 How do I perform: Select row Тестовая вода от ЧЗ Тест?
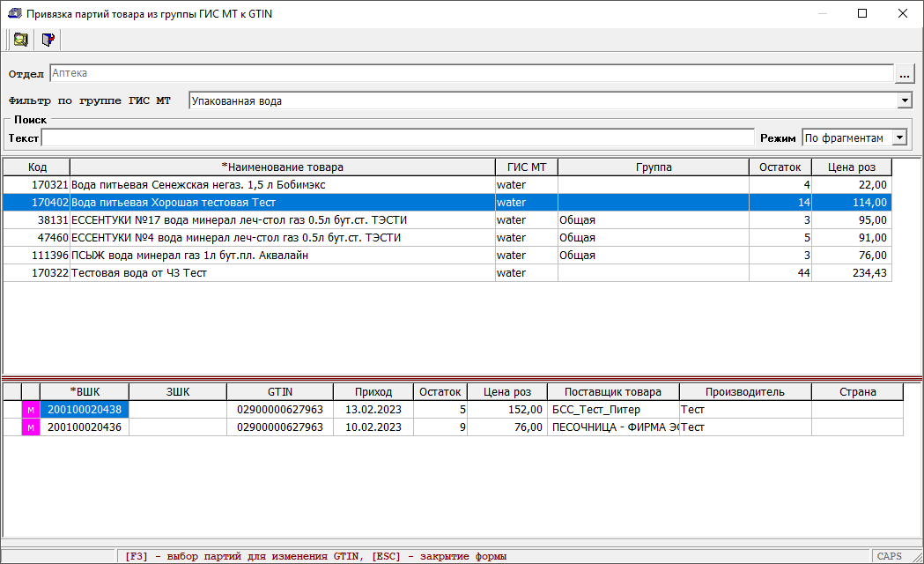[282, 273]
